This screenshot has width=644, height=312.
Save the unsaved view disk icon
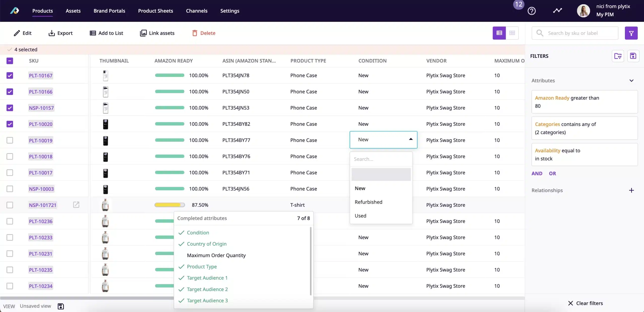61,306
